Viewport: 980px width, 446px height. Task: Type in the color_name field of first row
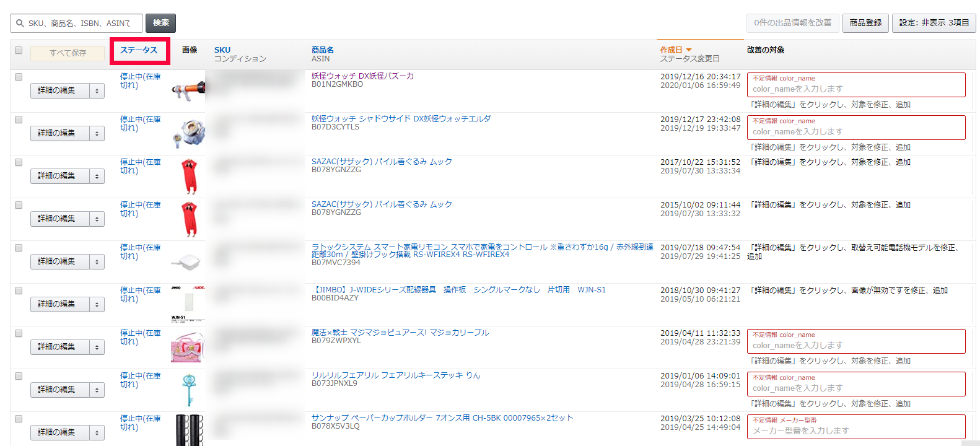click(x=855, y=89)
